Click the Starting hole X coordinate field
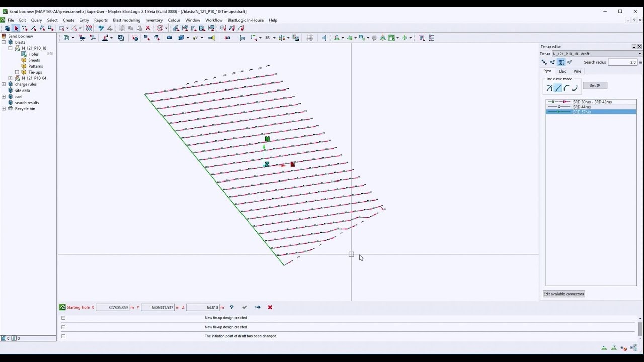 tap(112, 307)
